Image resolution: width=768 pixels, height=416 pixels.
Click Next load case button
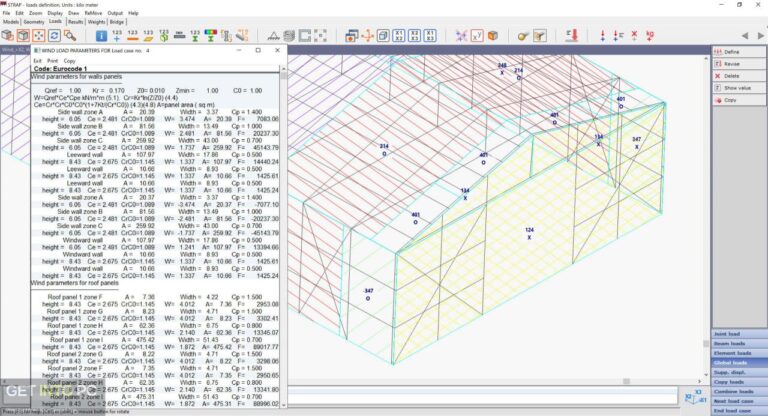point(739,401)
